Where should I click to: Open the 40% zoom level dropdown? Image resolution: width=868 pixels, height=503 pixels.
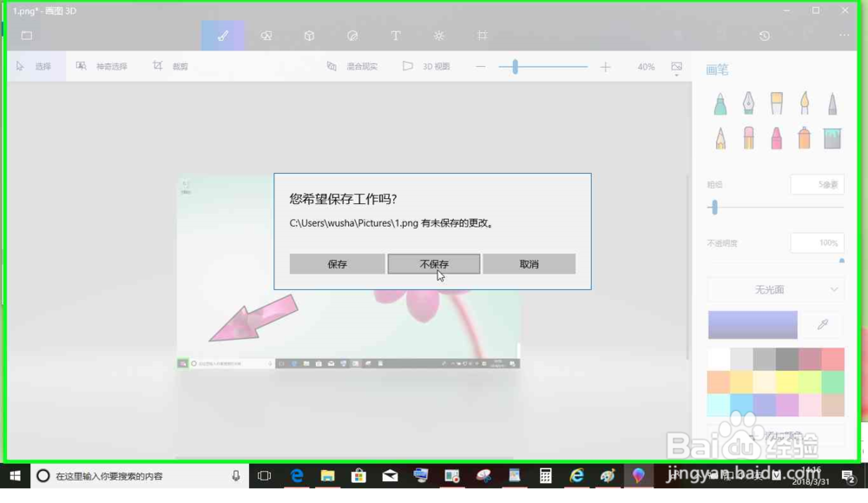646,65
